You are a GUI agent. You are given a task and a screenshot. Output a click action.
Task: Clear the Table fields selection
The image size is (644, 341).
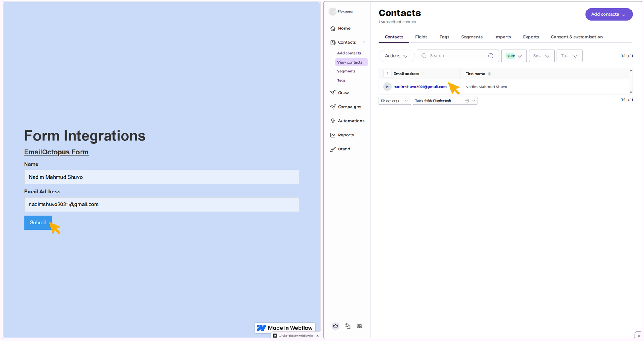(x=467, y=101)
